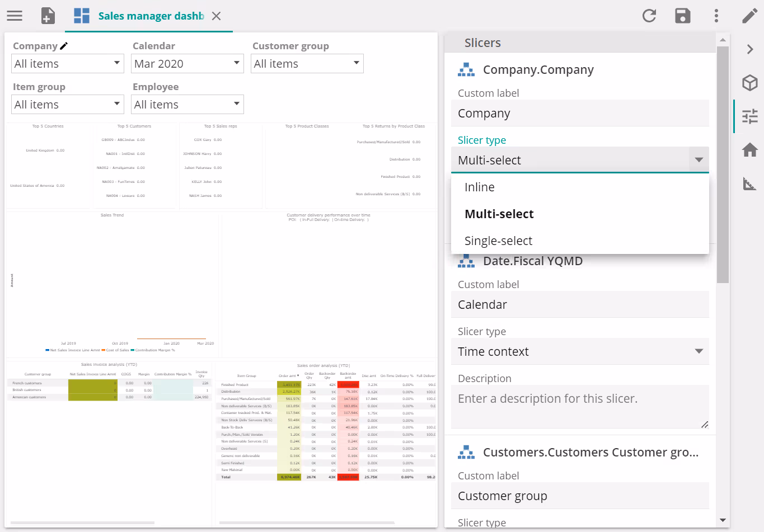Open the hamburger main menu

(15, 16)
